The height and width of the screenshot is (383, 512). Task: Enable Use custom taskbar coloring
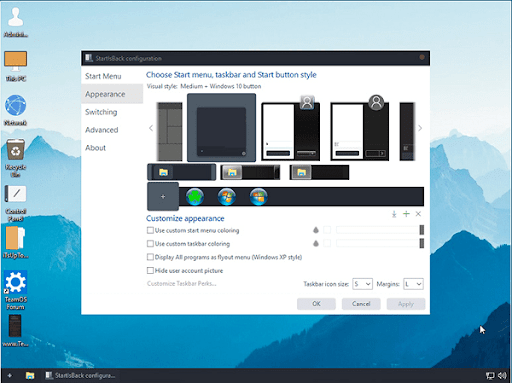[x=150, y=244]
